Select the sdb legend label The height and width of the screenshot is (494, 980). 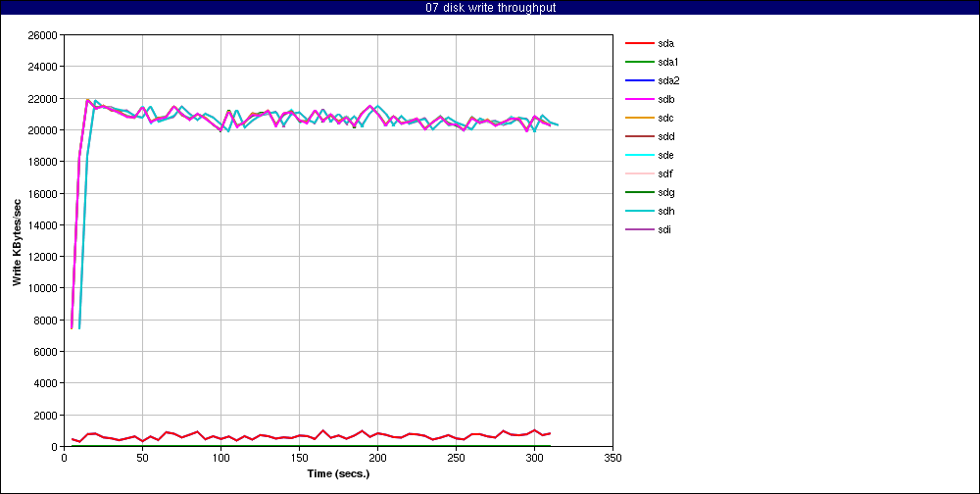[666, 99]
